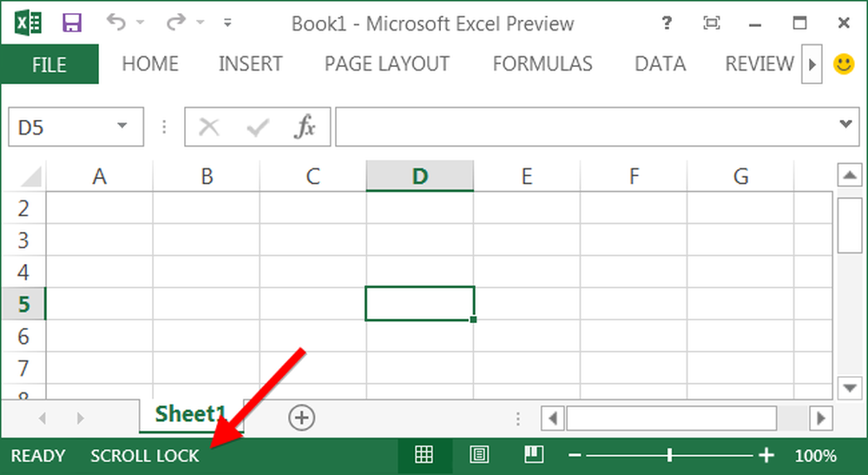Screen dimensions: 868x475
Task: Select column B header
Action: (207, 176)
